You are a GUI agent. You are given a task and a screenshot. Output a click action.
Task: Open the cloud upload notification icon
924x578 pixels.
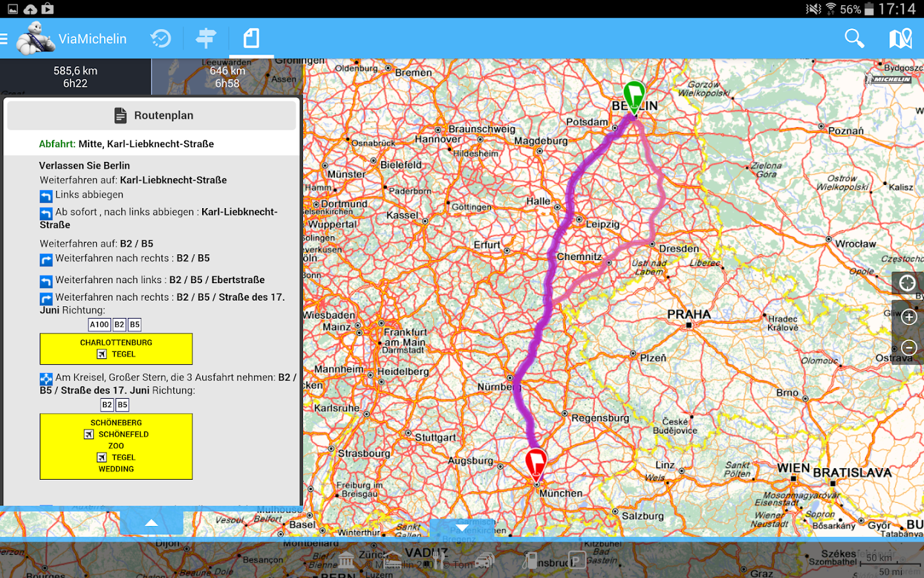point(30,9)
